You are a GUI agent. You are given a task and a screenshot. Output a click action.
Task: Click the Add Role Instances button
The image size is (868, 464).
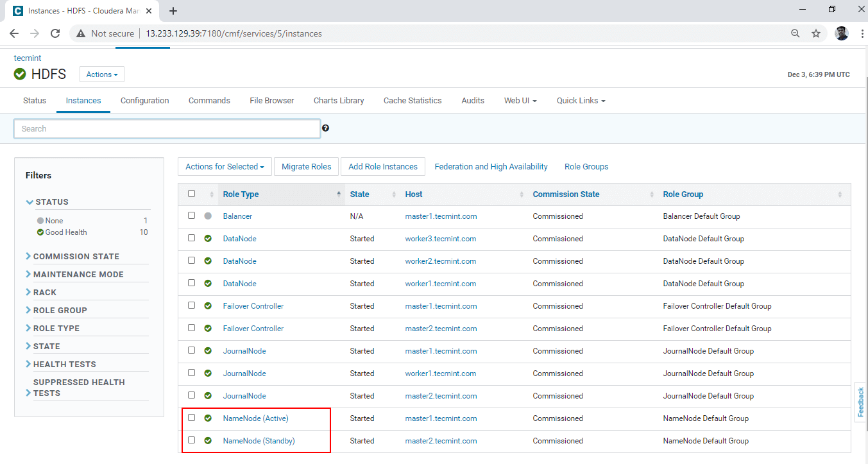coord(382,167)
